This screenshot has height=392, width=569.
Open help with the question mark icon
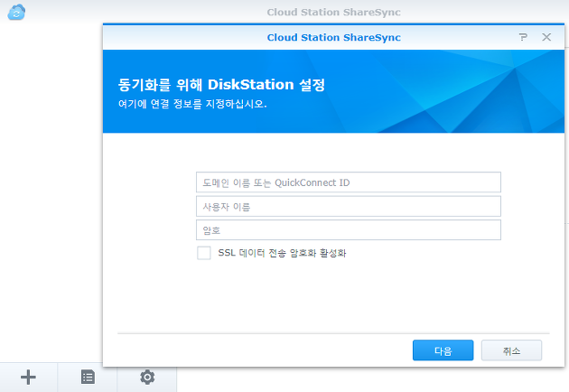(523, 37)
